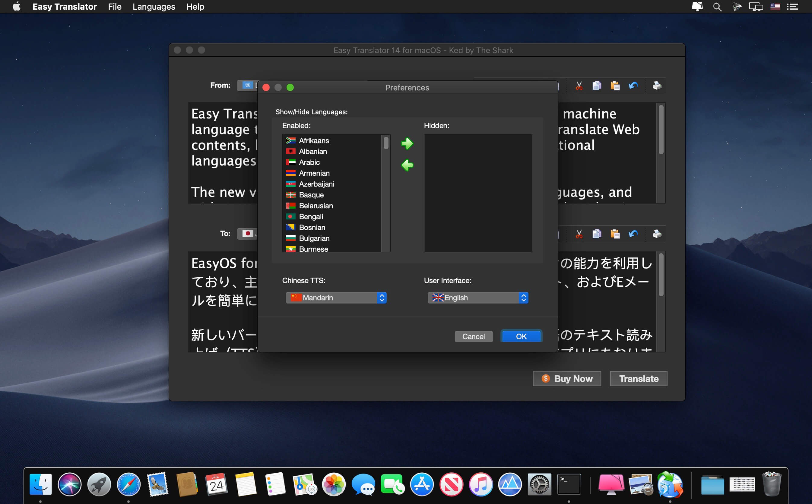Open App Store from the Dock
Image resolution: width=812 pixels, height=504 pixels.
[422, 484]
